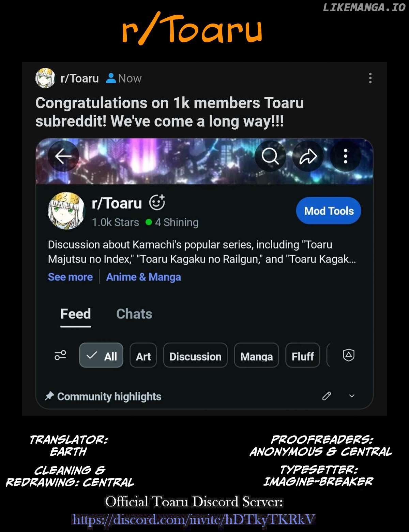
Task: Open the banner's three-dot overflow menu
Action: coord(346,156)
